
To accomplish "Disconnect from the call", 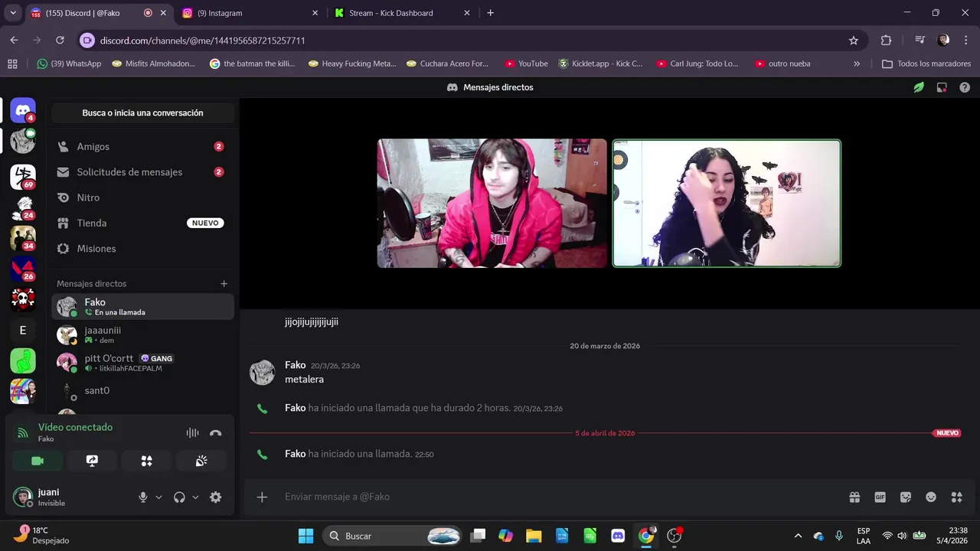I will [215, 432].
